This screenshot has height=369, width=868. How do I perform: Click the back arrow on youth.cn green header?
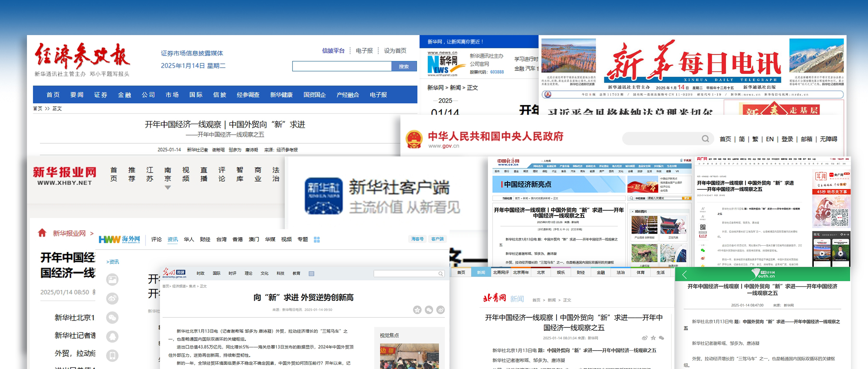point(684,275)
